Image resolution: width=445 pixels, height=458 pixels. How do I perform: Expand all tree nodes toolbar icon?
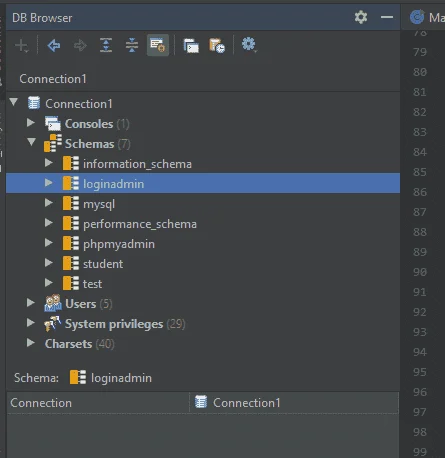click(x=106, y=45)
